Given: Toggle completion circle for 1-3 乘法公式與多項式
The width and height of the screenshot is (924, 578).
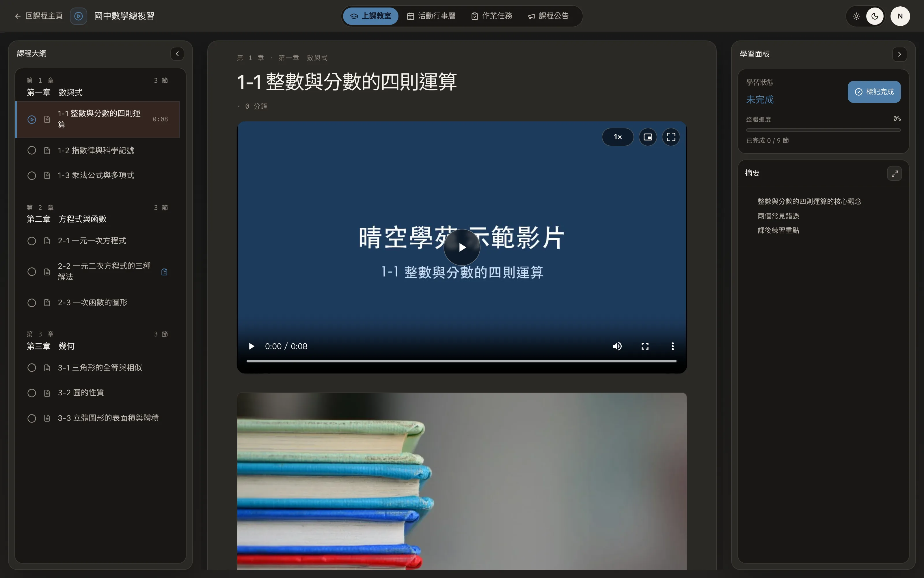Looking at the screenshot, I should [x=32, y=175].
